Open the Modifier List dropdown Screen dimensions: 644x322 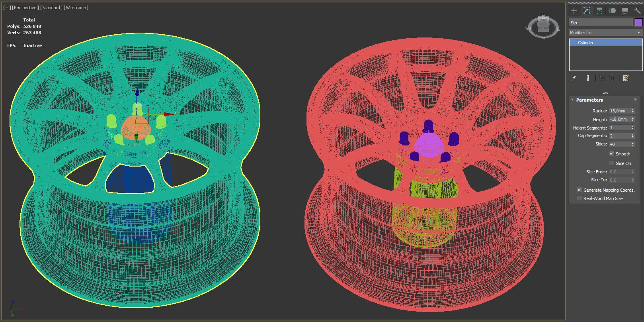point(605,33)
